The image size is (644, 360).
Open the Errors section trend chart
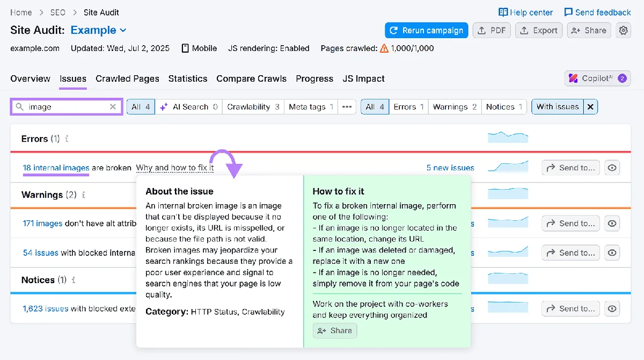coord(508,138)
